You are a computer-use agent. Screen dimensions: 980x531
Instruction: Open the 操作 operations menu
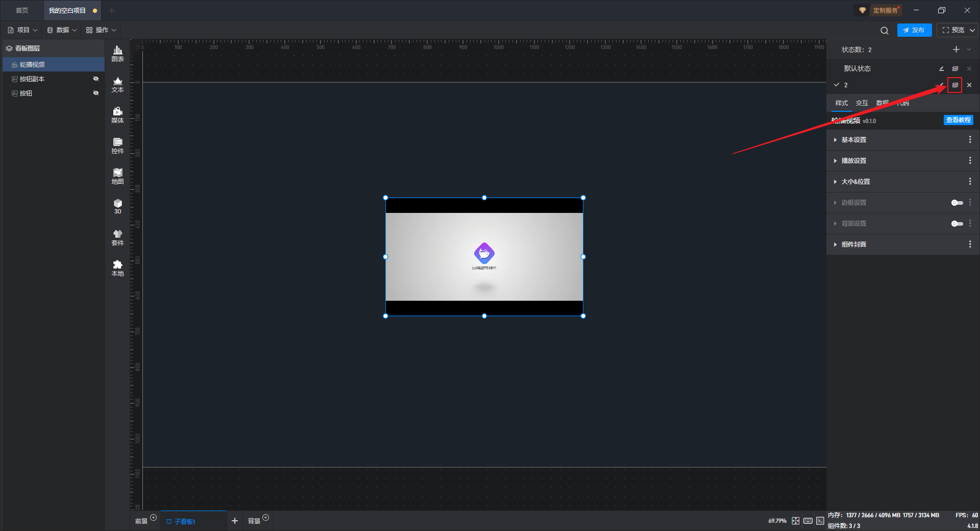pos(101,30)
